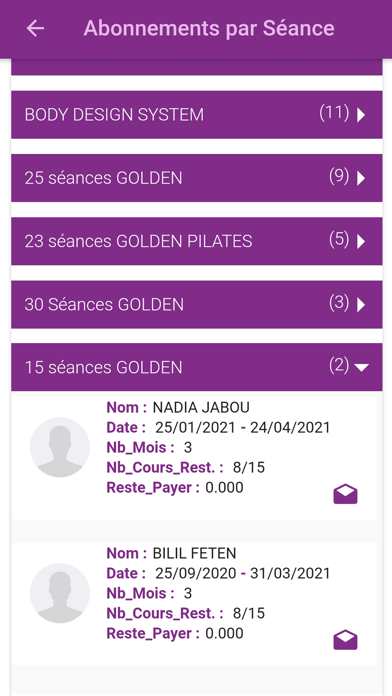Open envelope icon for NADIA JABOU
The image size is (392, 696).
click(x=345, y=494)
